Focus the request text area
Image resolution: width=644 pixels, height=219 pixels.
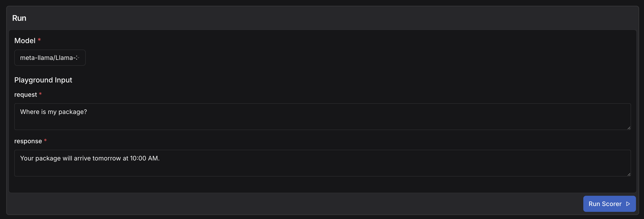[322, 120]
